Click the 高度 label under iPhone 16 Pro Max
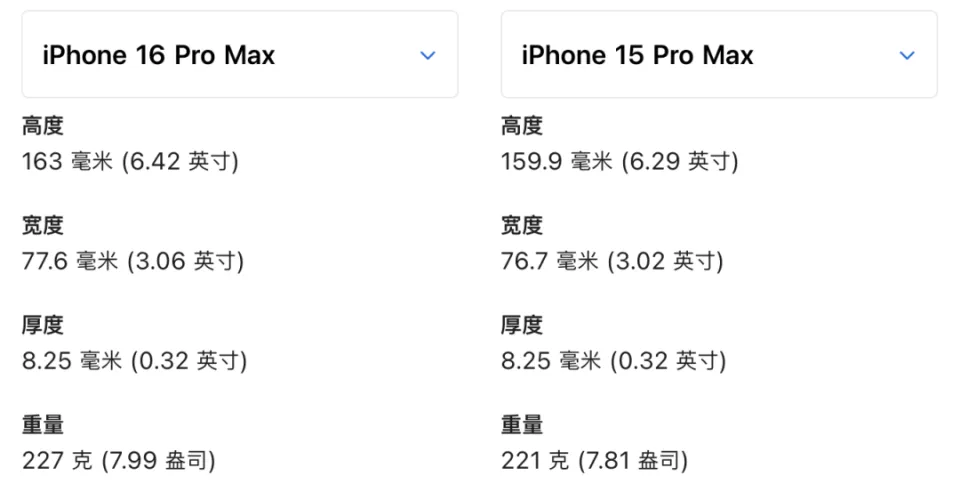Screen dimensions: 960x500 click(43, 126)
